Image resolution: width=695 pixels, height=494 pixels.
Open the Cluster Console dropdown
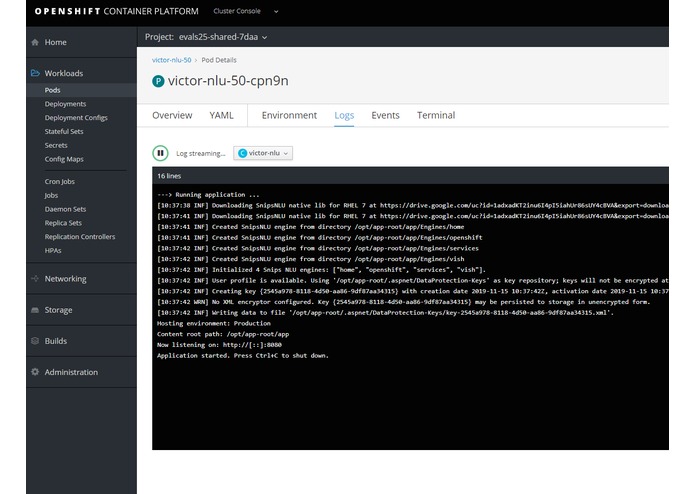pyautogui.click(x=246, y=11)
